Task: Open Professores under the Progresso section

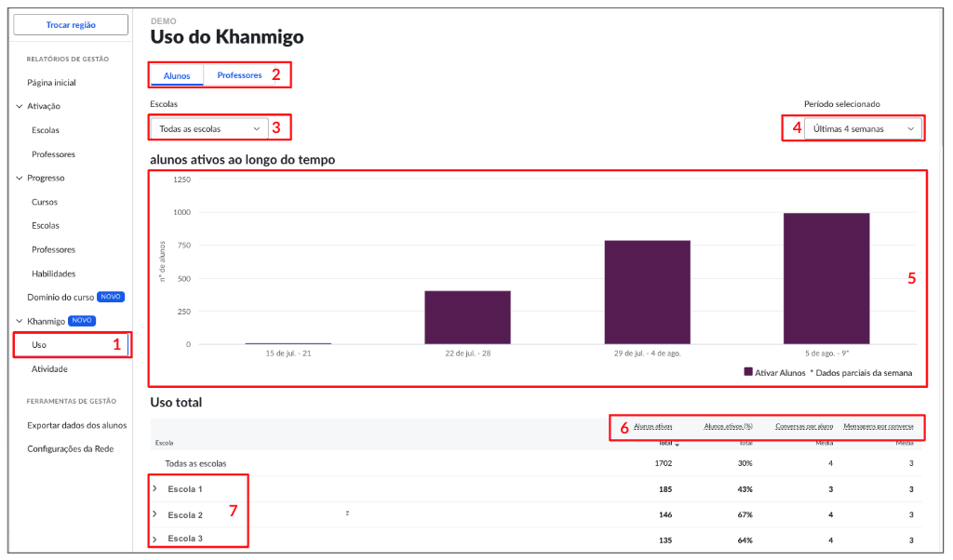Action: 53,249
